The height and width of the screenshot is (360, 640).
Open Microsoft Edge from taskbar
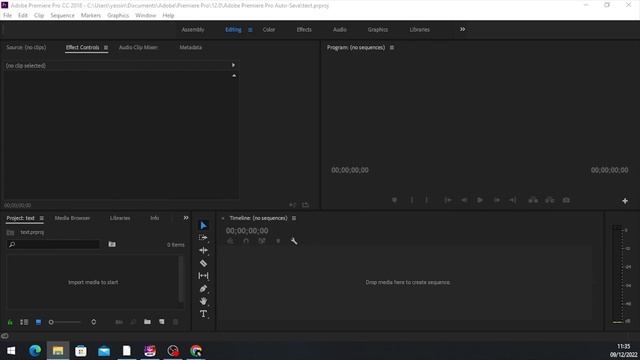coord(35,351)
